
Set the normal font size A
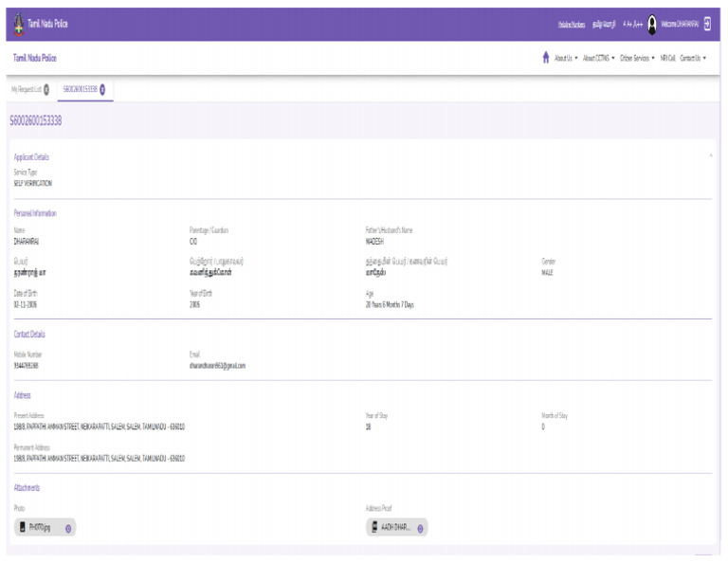click(625, 24)
